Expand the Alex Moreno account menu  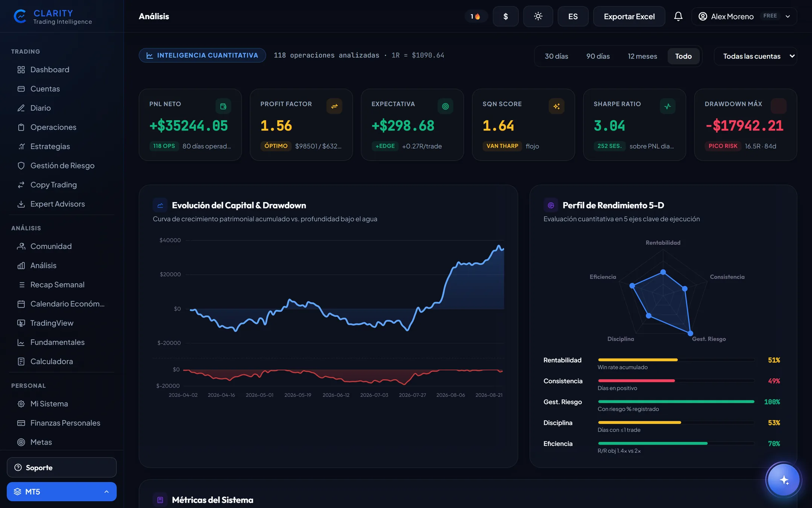pyautogui.click(x=744, y=16)
